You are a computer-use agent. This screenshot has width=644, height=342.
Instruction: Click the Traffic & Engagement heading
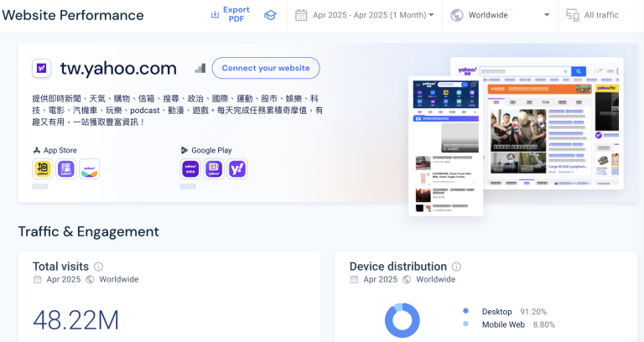tap(88, 231)
